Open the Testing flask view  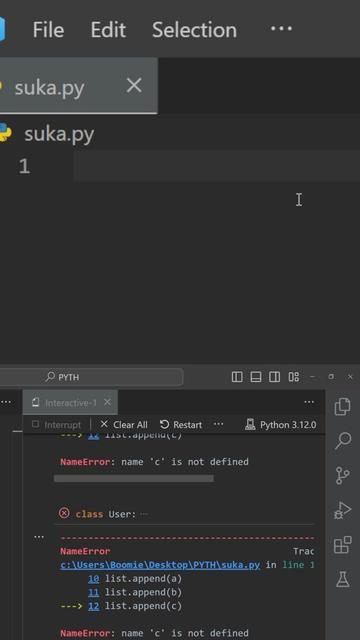click(x=343, y=579)
